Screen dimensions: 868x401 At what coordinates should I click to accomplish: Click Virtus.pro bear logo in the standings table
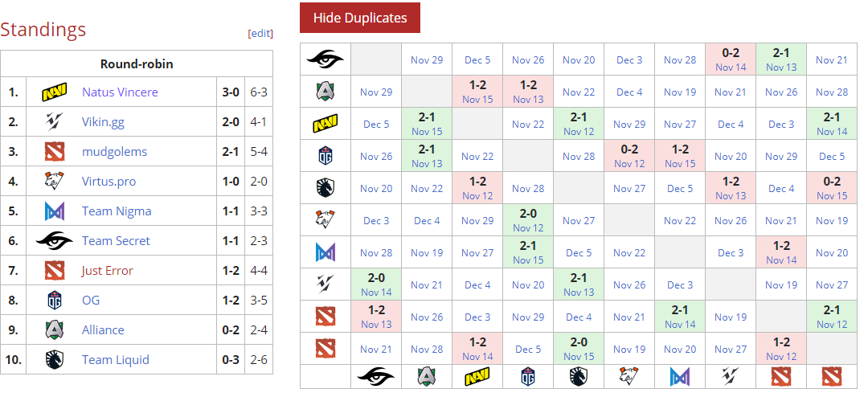(54, 182)
